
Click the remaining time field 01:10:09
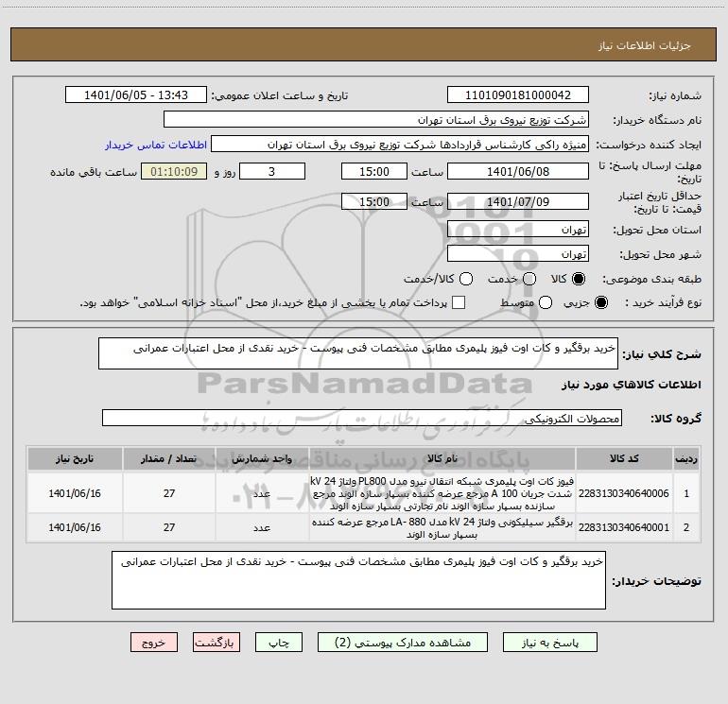click(x=174, y=171)
